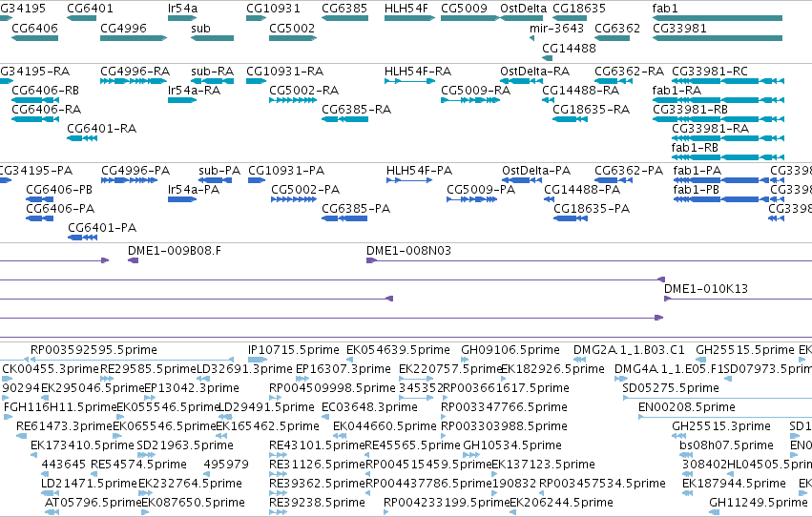Click the CG6385-PA protein label
Viewport: 812px width, 517px height.
point(356,209)
